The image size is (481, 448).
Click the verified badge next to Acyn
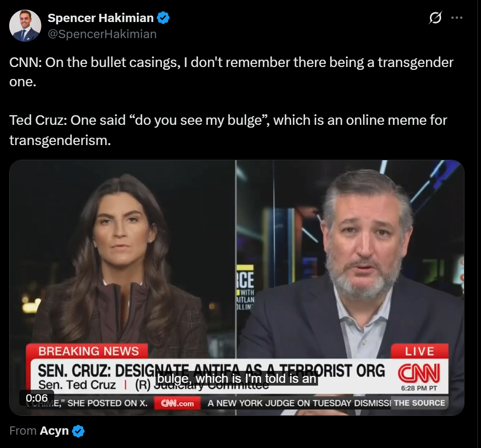tap(78, 431)
